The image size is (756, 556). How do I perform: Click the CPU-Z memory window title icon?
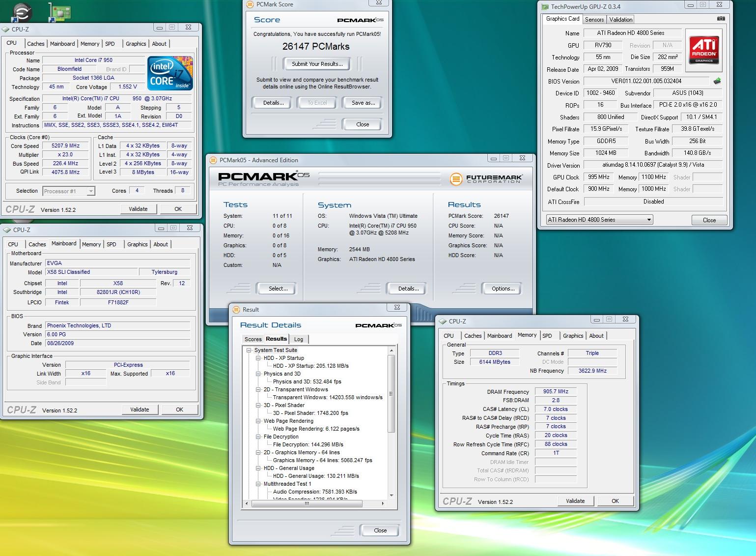click(443, 322)
